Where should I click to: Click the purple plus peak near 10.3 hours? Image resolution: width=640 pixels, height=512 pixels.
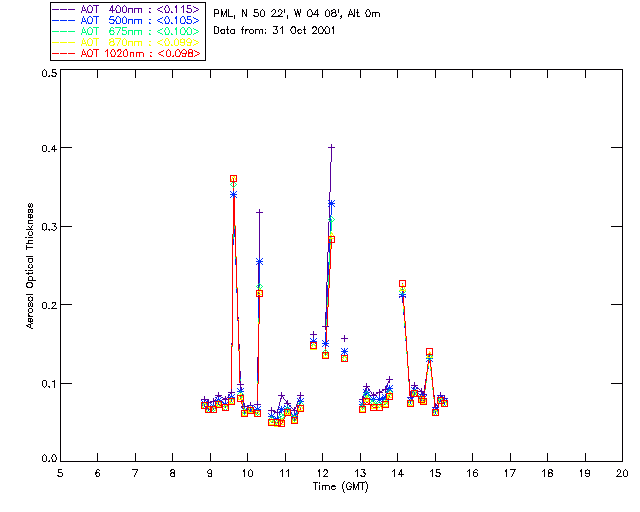tap(259, 212)
